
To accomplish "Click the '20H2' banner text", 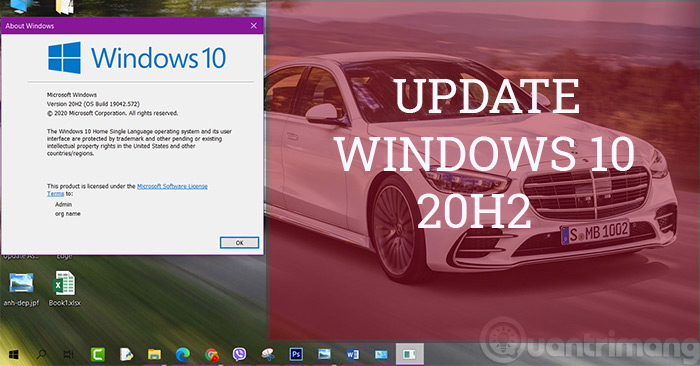I will 474,212.
